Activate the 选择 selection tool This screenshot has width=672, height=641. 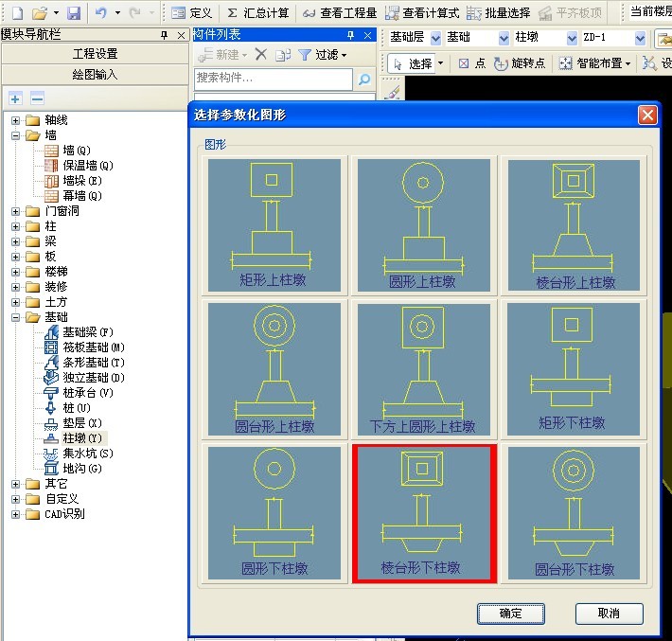(413, 63)
